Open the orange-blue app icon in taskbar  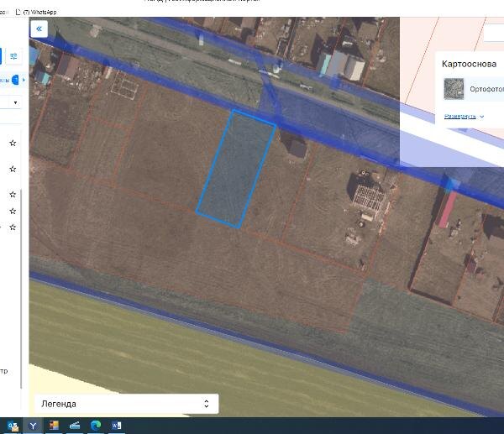54,426
